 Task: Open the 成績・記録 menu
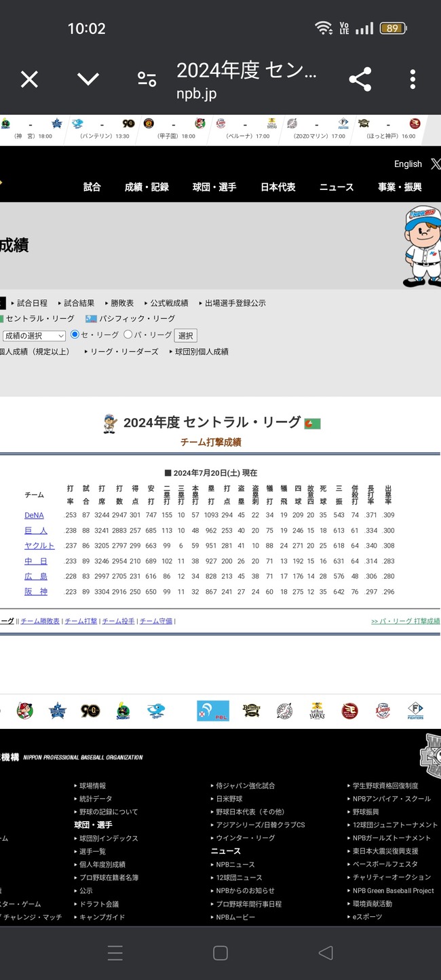(147, 187)
